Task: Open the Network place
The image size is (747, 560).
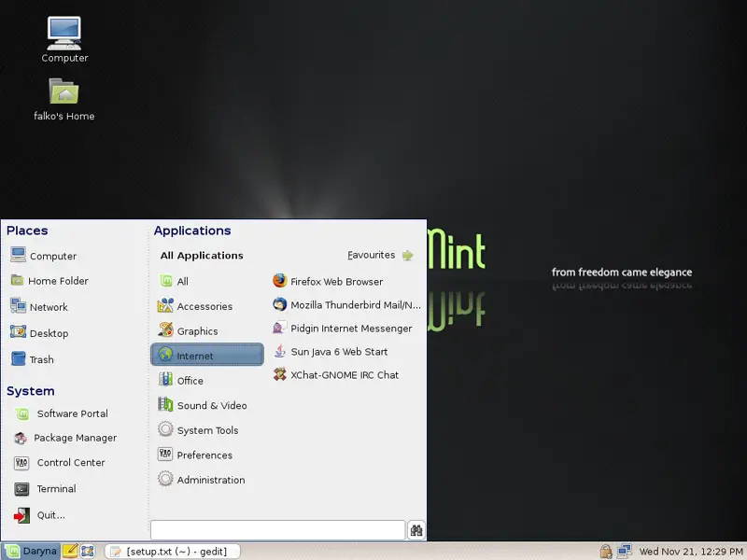Action: 39,307
